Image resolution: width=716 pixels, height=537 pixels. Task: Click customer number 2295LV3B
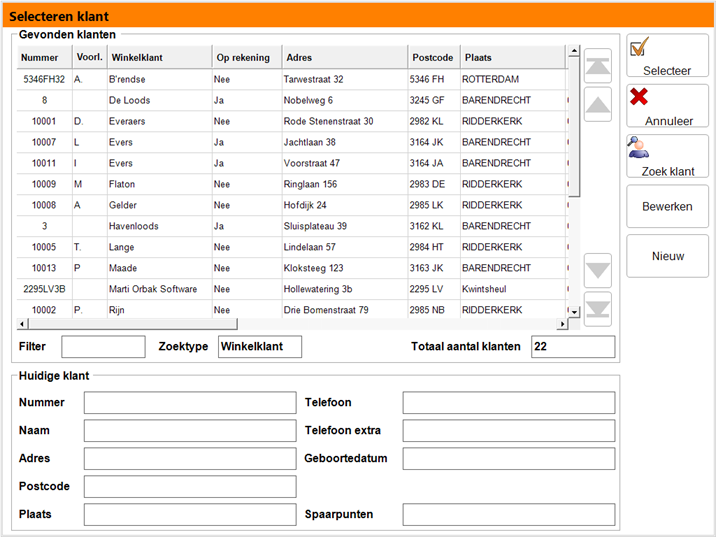tap(44, 290)
